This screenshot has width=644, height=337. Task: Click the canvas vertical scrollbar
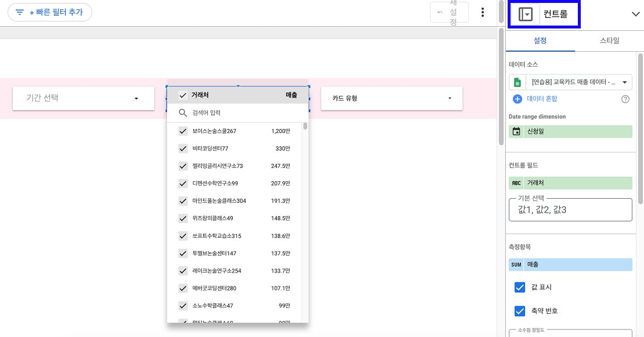[501, 87]
